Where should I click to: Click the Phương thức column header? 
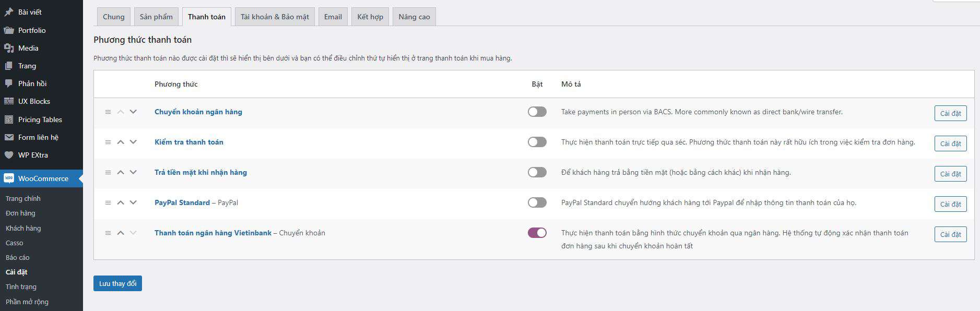pos(176,84)
